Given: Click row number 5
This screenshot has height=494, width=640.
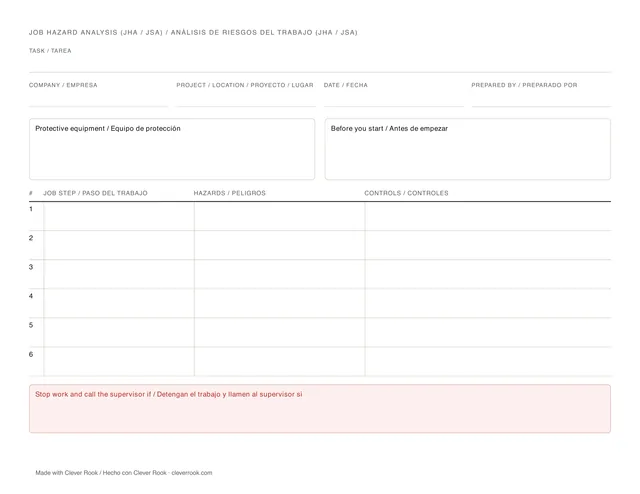Looking at the screenshot, I should (31, 325).
